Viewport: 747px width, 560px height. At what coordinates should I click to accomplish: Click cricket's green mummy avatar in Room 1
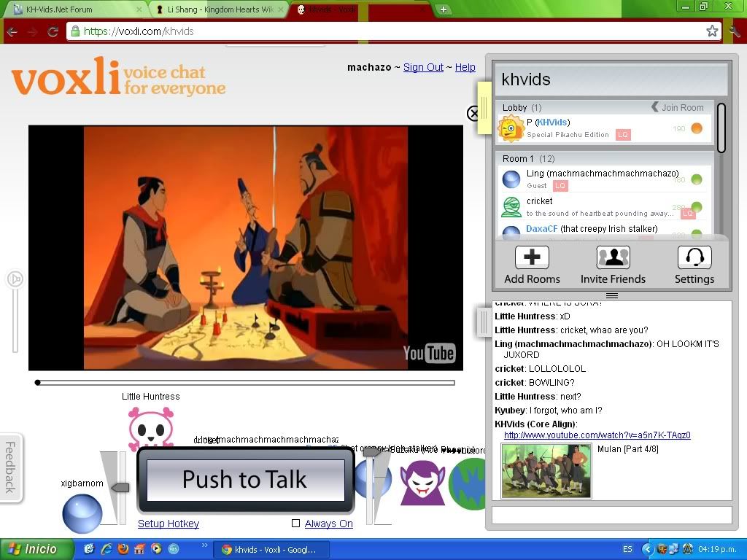[x=511, y=206]
